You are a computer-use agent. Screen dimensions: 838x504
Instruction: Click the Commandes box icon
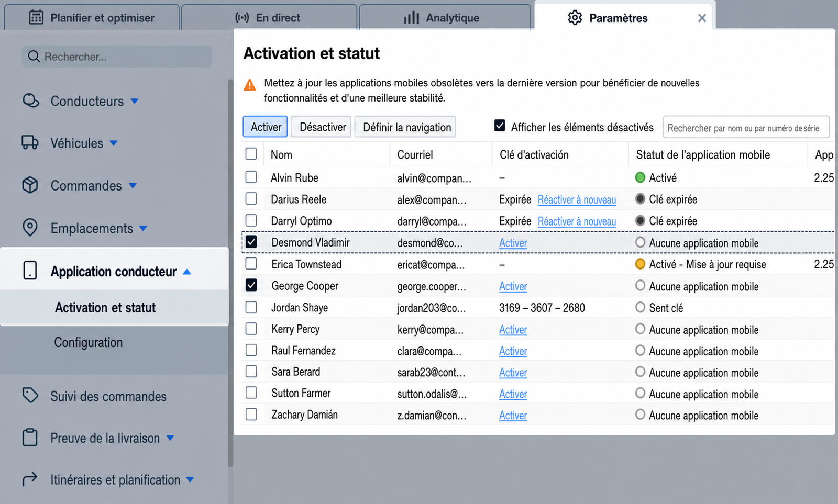point(30,185)
